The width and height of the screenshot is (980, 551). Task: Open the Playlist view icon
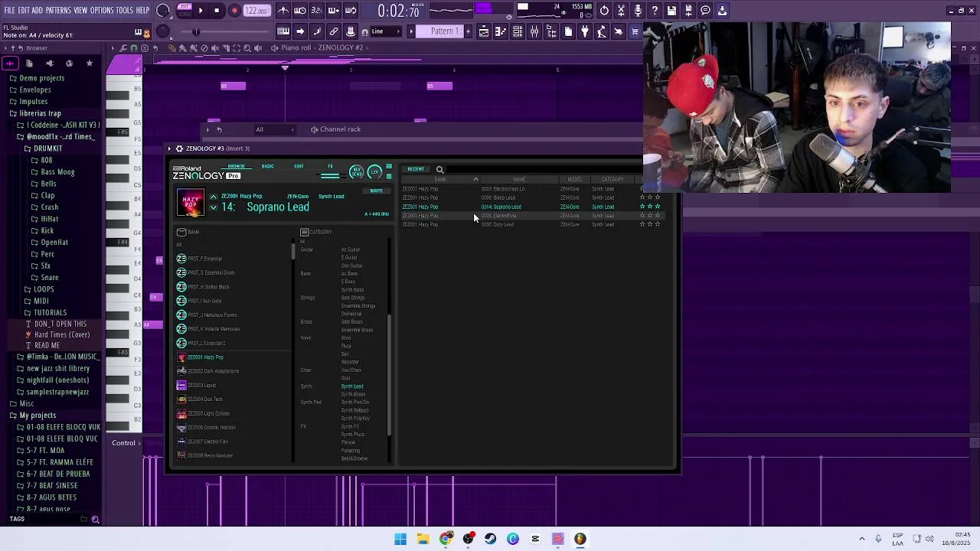tap(484, 31)
